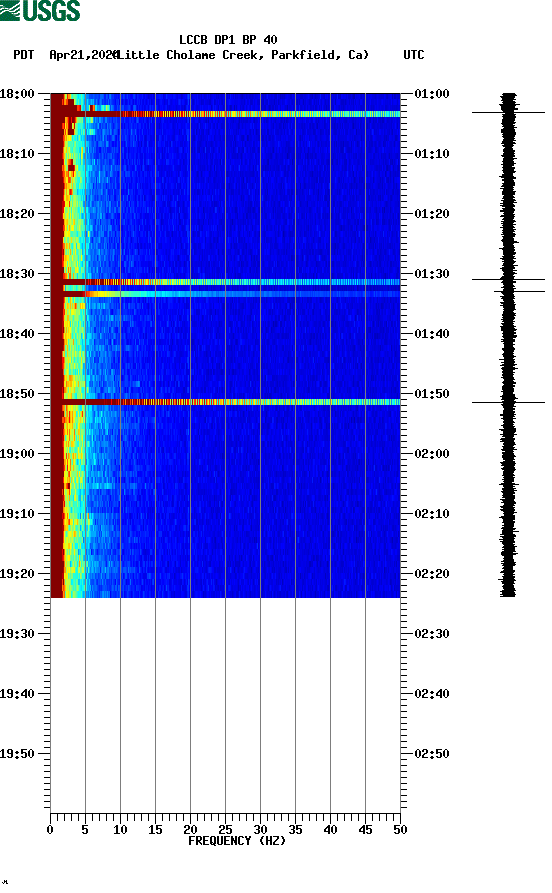Viewport: 552px width, 893px height.
Task: Click the '18:40' PDT time label
Action: click(x=17, y=334)
